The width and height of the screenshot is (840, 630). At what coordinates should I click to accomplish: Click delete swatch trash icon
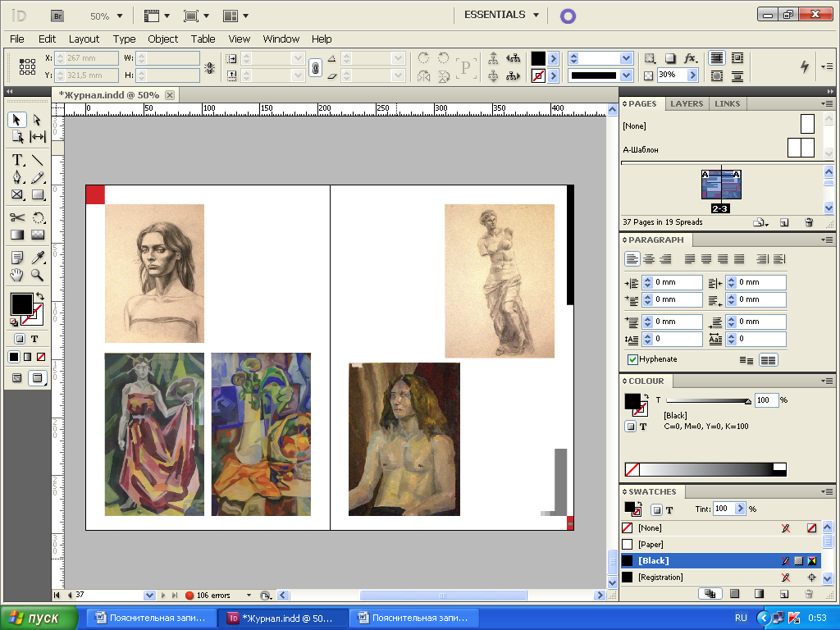(810, 594)
